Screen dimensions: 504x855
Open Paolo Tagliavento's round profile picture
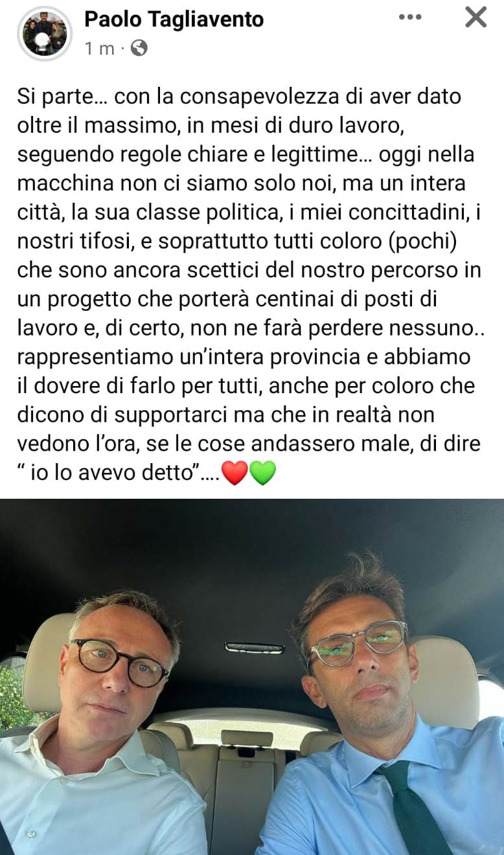(45, 33)
